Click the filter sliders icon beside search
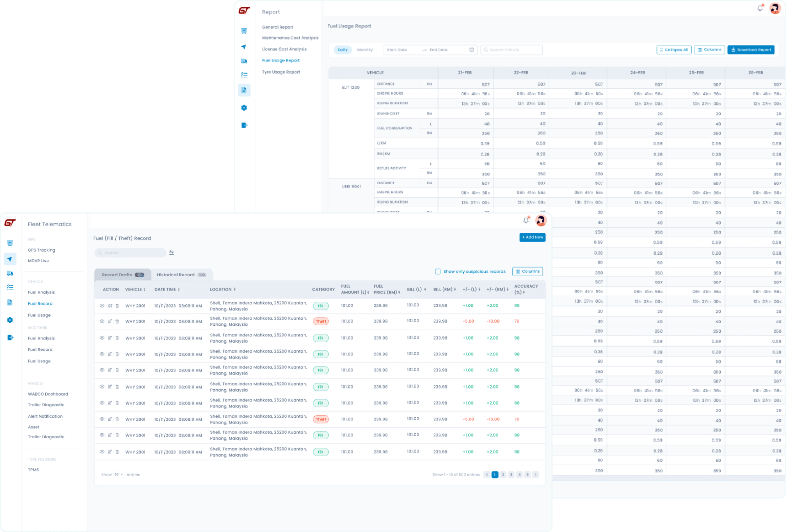This screenshot has width=786, height=532. [x=171, y=253]
